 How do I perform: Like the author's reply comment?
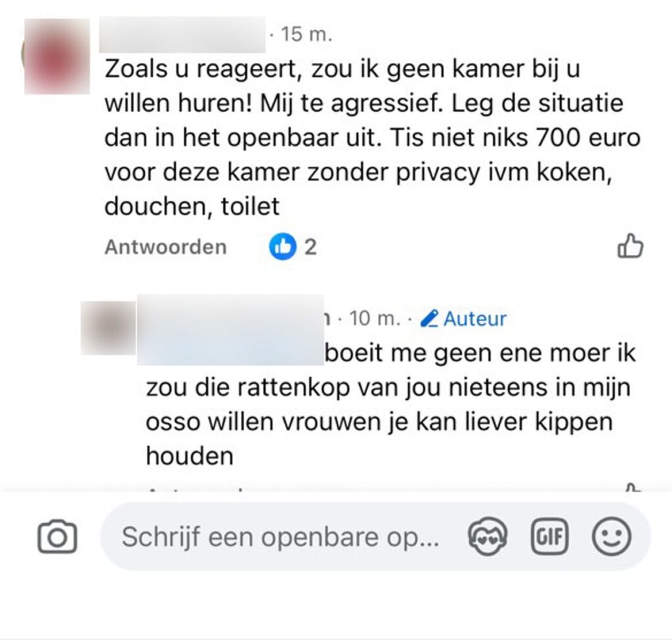coord(631,488)
